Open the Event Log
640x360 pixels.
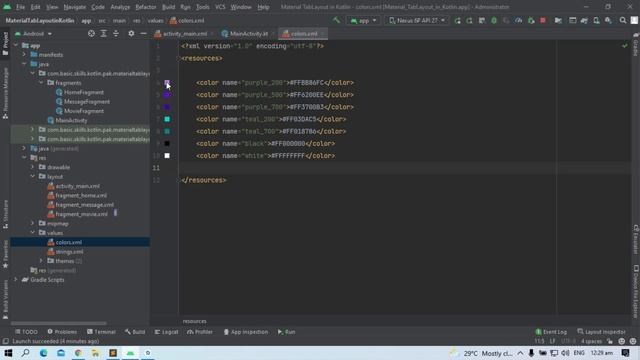pos(551,332)
